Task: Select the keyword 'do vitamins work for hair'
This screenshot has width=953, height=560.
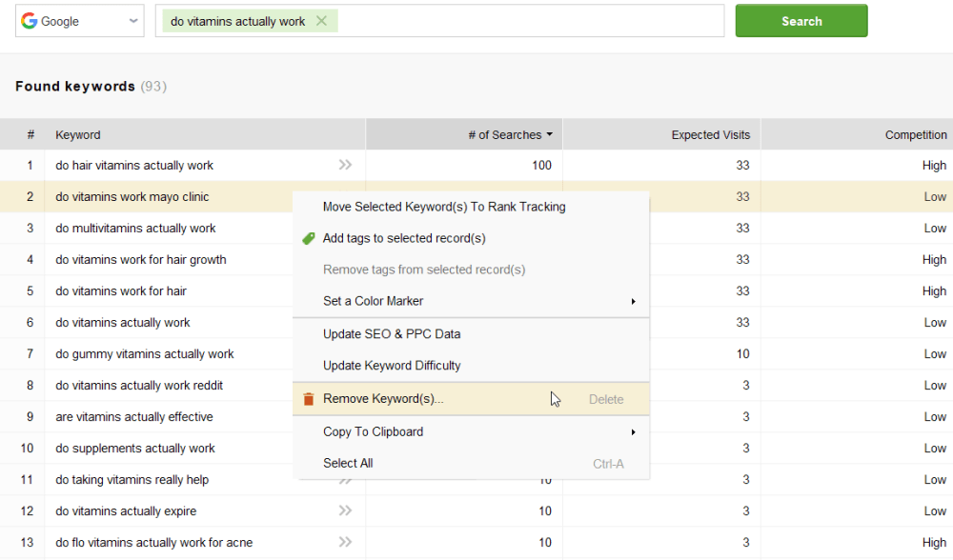Action: [121, 290]
